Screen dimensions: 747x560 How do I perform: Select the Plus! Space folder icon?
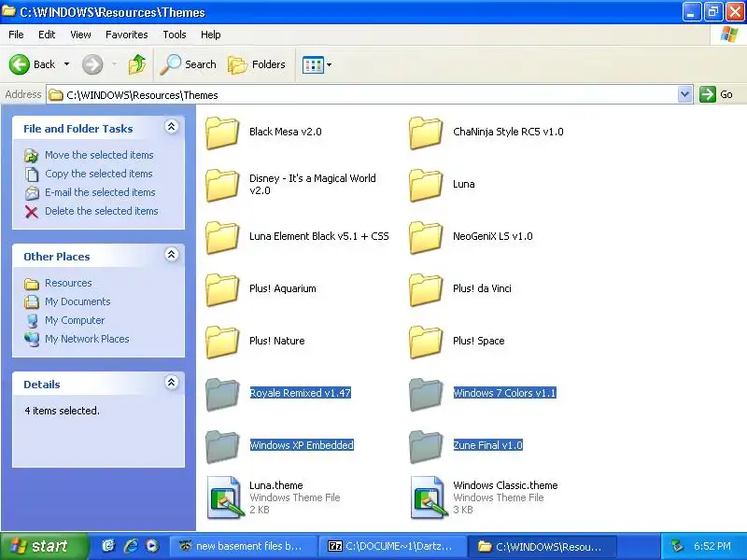[x=427, y=343]
